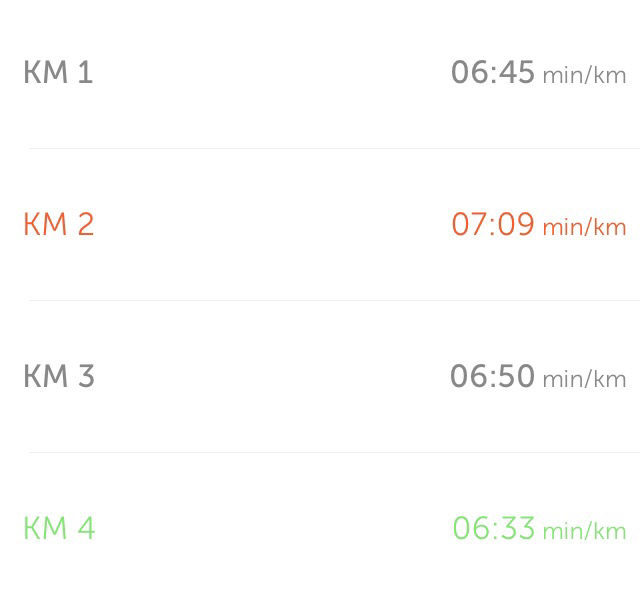Click empty middle space of KM 4 row
Image resolution: width=640 pixels, height=601 pixels.
[x=270, y=528]
